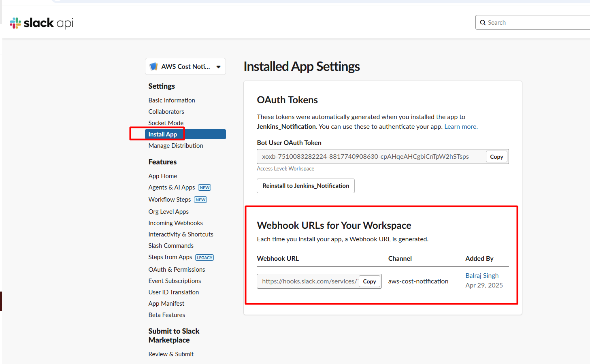Open Steps from Apps
590x364 pixels.
(170, 257)
